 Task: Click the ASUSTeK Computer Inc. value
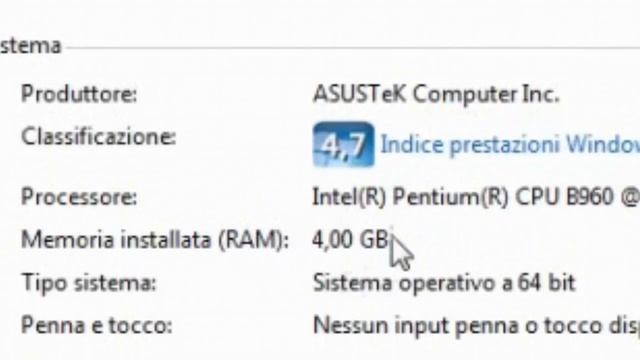436,94
